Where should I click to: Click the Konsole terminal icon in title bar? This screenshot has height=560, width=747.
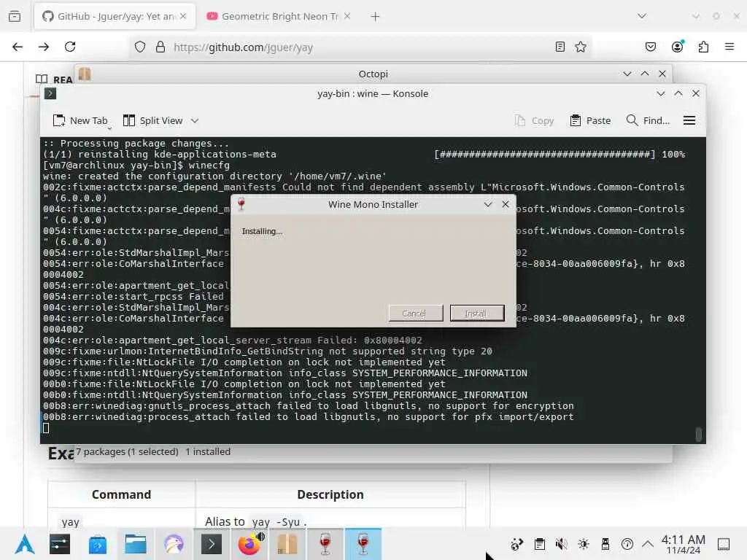[50, 93]
